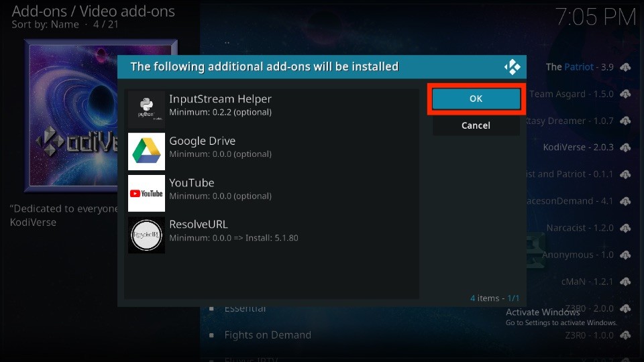Select the InputStream Helper python icon

(146, 109)
